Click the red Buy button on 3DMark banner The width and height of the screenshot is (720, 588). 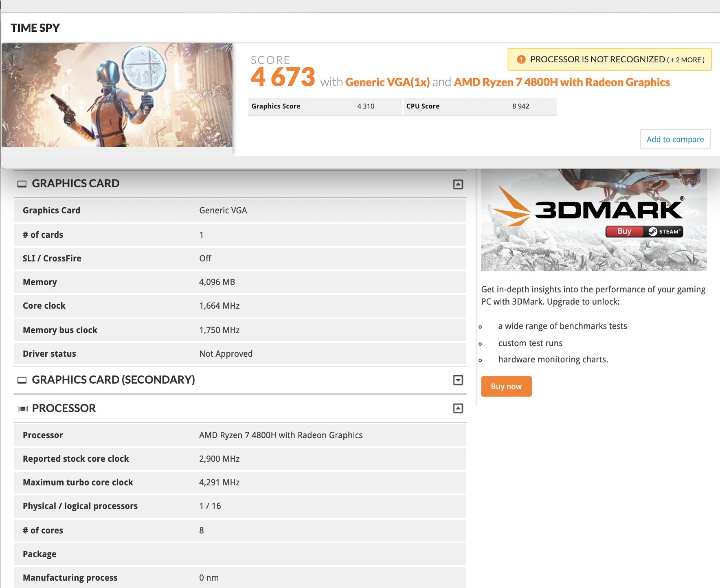point(624,231)
